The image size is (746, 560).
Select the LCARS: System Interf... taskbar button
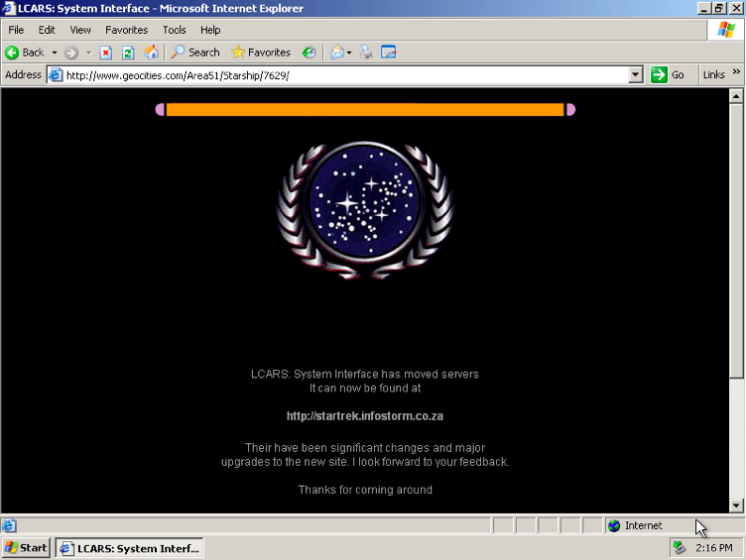point(129,548)
